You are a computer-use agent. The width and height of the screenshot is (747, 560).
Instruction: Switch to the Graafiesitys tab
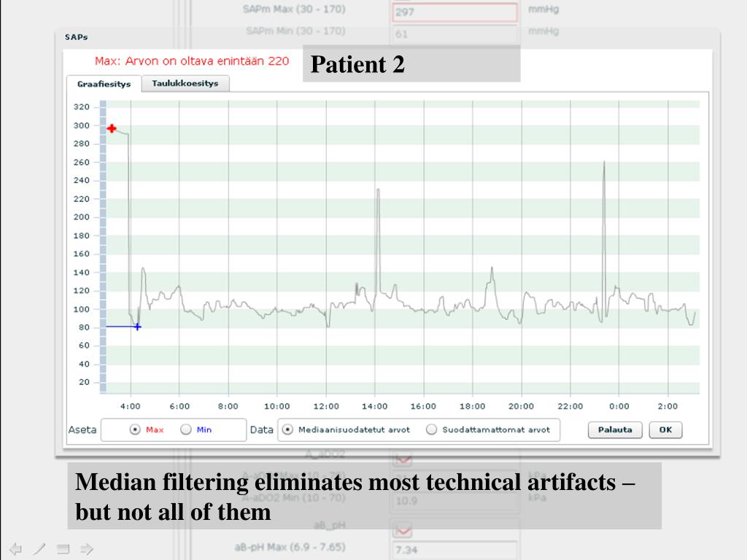(x=104, y=84)
